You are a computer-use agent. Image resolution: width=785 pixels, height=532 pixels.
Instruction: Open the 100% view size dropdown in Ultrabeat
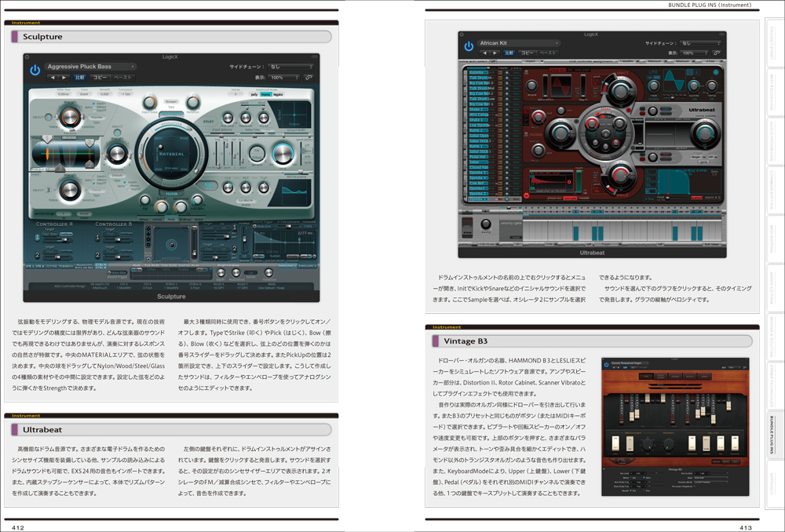[695, 53]
